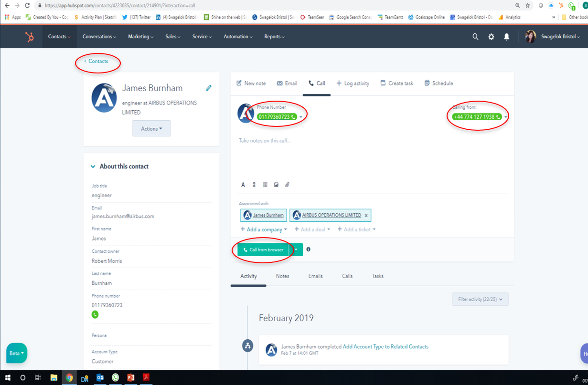Click the Beta button
Viewport: 588px width, 385px height.
(x=17, y=354)
